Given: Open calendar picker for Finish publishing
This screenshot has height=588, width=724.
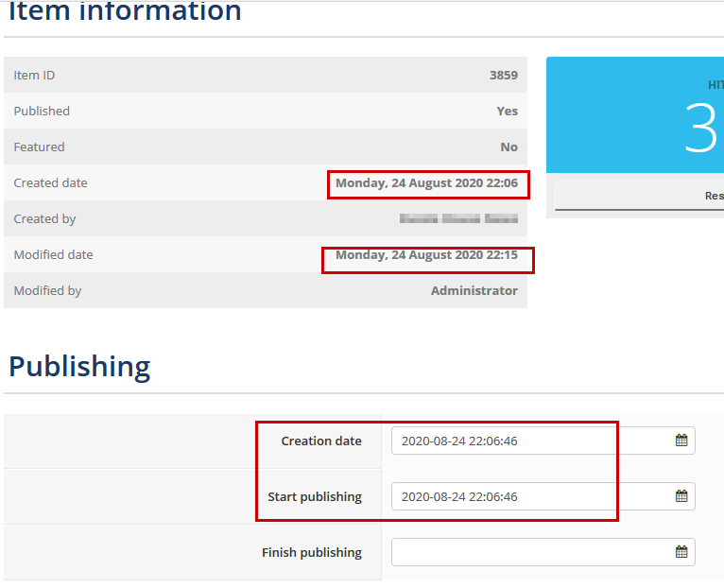Looking at the screenshot, I should (x=681, y=551).
